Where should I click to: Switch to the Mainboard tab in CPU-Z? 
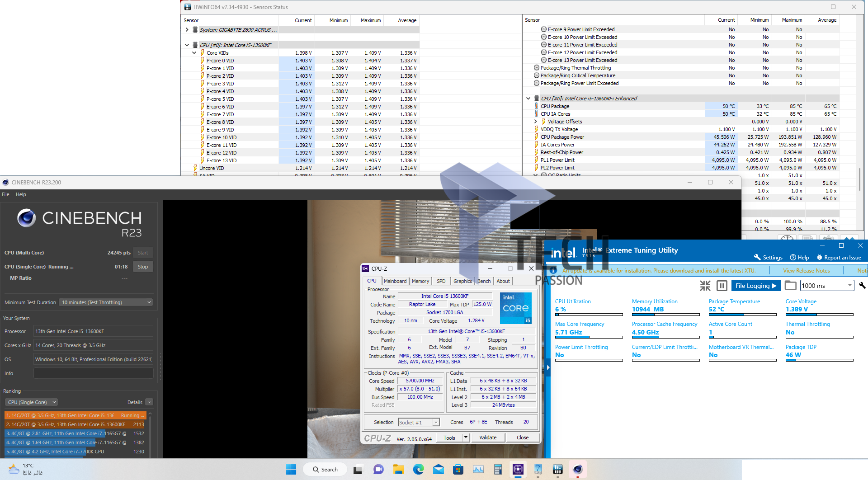395,281
